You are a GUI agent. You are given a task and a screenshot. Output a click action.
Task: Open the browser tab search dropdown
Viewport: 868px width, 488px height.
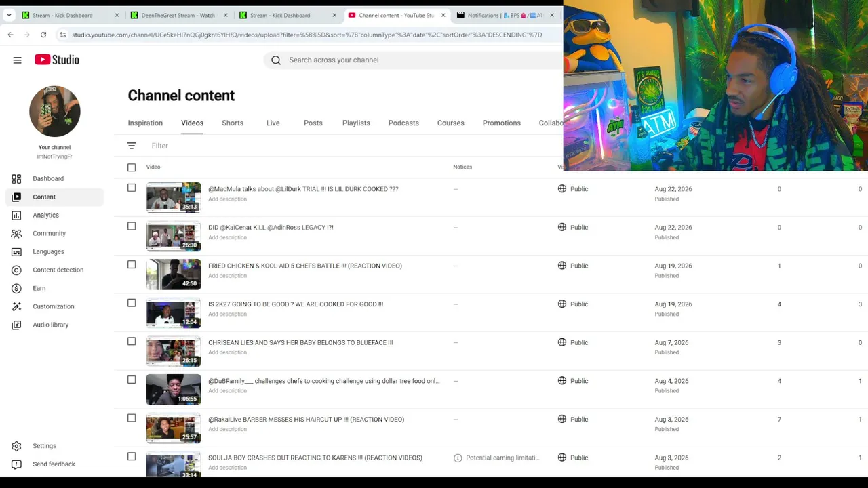click(9, 15)
